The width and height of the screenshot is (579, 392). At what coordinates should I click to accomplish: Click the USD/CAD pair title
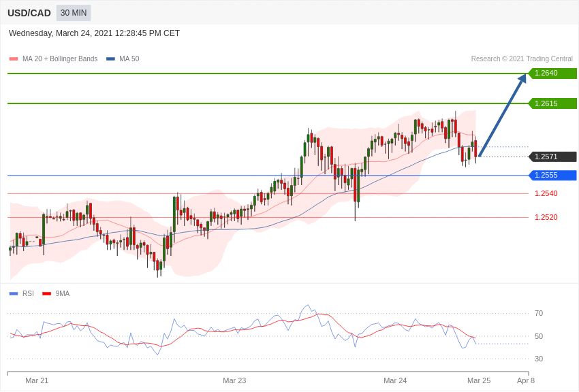coord(29,13)
